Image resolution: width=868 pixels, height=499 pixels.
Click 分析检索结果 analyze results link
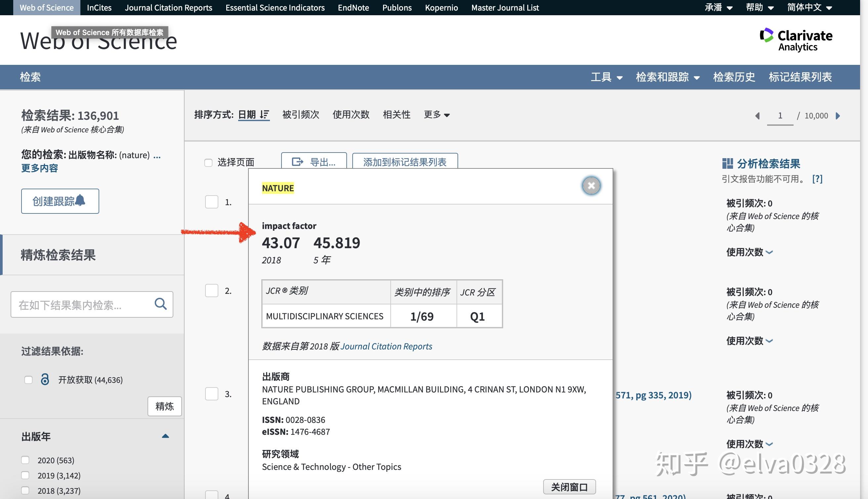click(768, 163)
